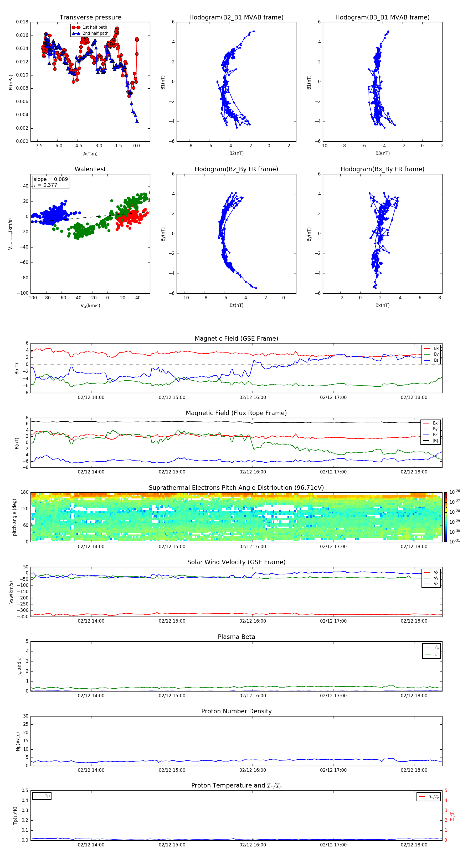Screen dimensions: 473x868
Task: Click the Suprathermal Electrons Pitch Angle Distribution title
Action: click(x=236, y=488)
